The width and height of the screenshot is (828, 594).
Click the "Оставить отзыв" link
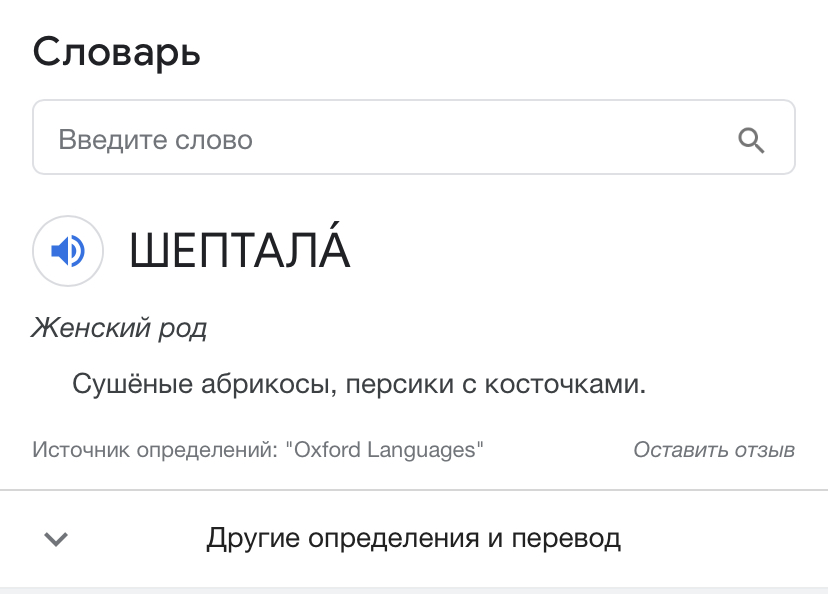(714, 450)
